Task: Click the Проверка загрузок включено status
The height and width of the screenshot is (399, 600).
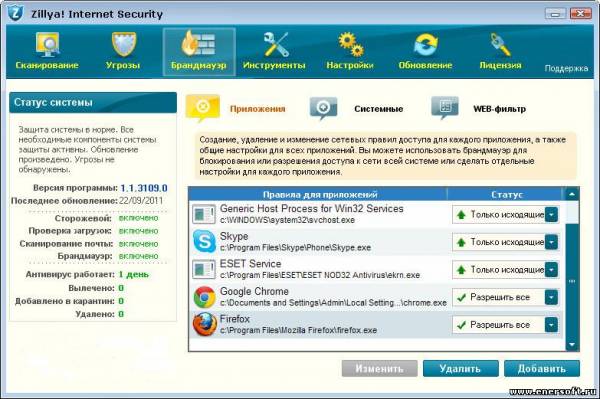Action: 138,231
